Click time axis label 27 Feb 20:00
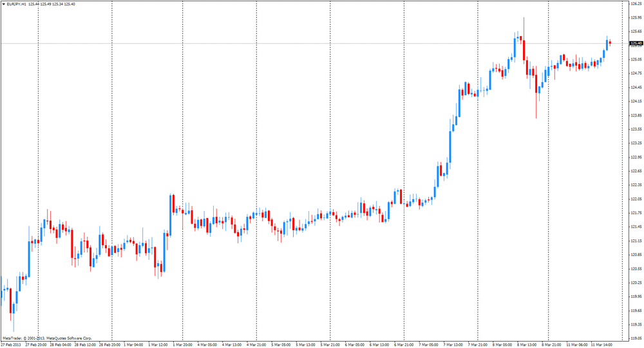The width and height of the screenshot is (644, 348). 36,345
